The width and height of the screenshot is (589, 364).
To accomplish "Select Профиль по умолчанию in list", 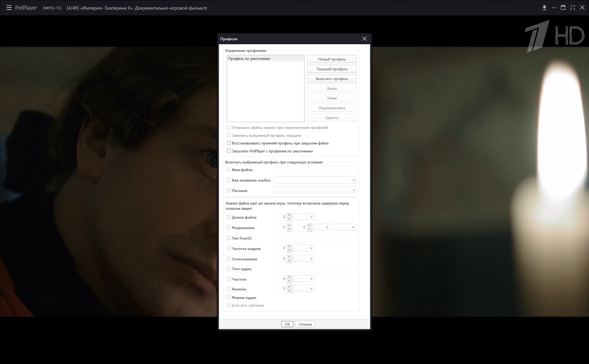I will click(265, 59).
